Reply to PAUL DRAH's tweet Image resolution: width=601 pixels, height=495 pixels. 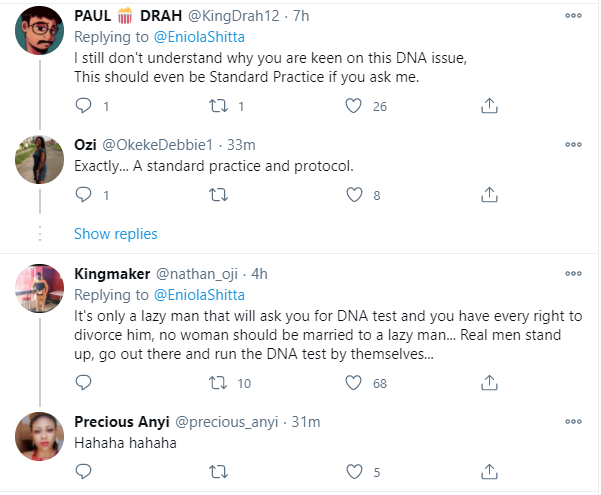[x=84, y=105]
